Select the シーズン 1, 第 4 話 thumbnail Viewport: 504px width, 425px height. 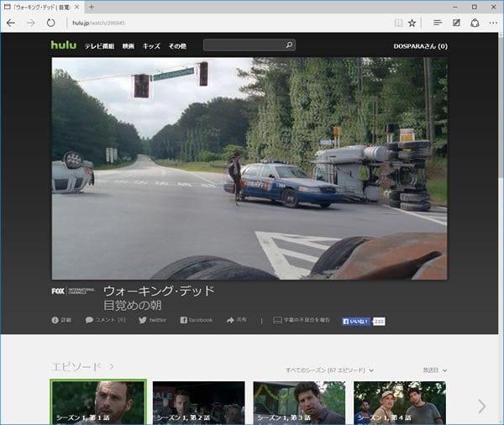tap(400, 403)
